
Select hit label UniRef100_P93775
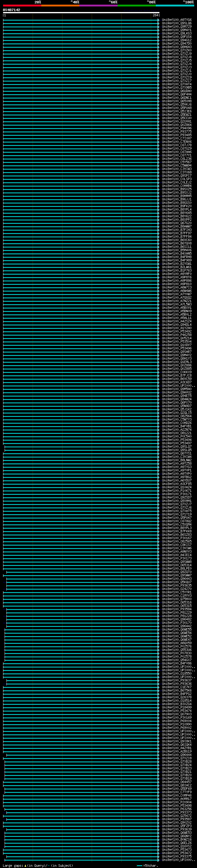click(177, 131)
